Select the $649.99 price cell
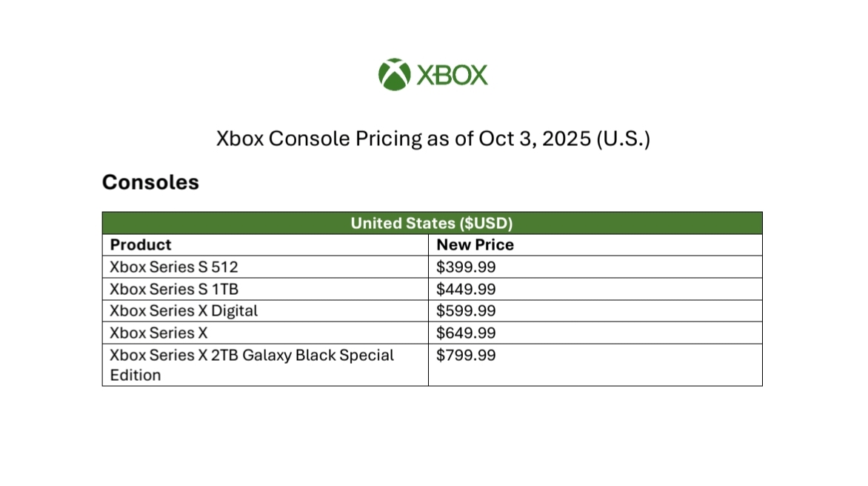 pos(595,333)
